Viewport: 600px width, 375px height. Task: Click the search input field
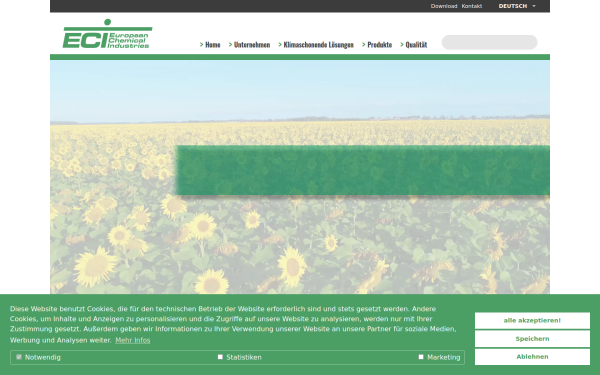point(489,42)
